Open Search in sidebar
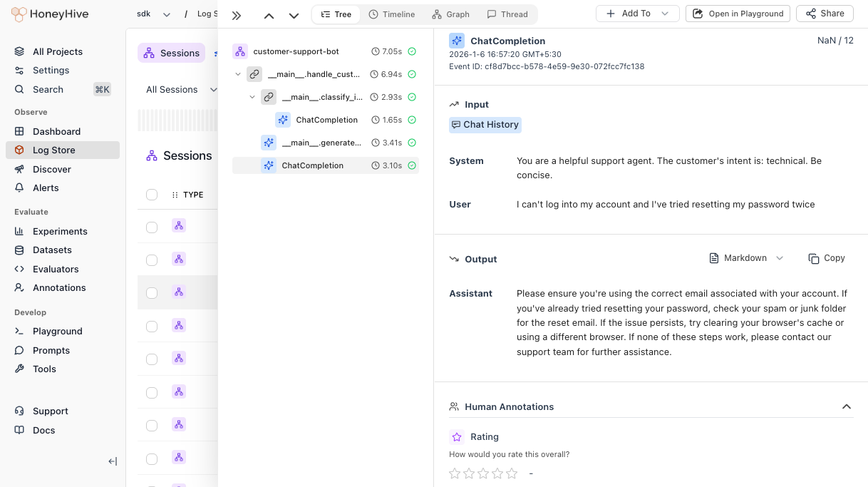 click(48, 89)
